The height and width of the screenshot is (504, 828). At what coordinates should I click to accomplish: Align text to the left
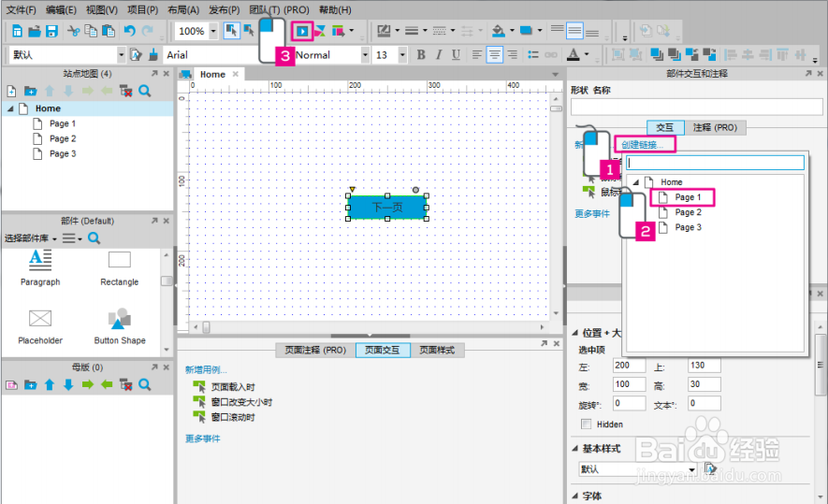click(x=477, y=54)
